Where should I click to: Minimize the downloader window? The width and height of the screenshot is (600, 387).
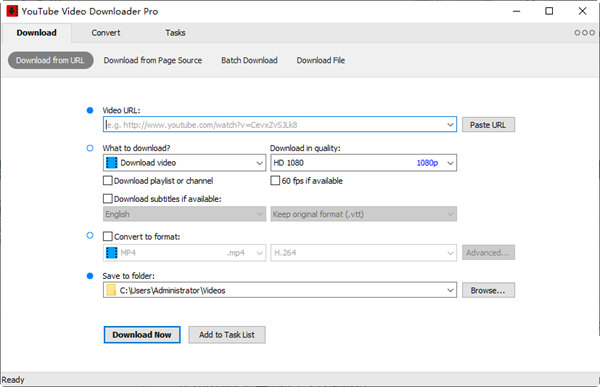click(517, 11)
